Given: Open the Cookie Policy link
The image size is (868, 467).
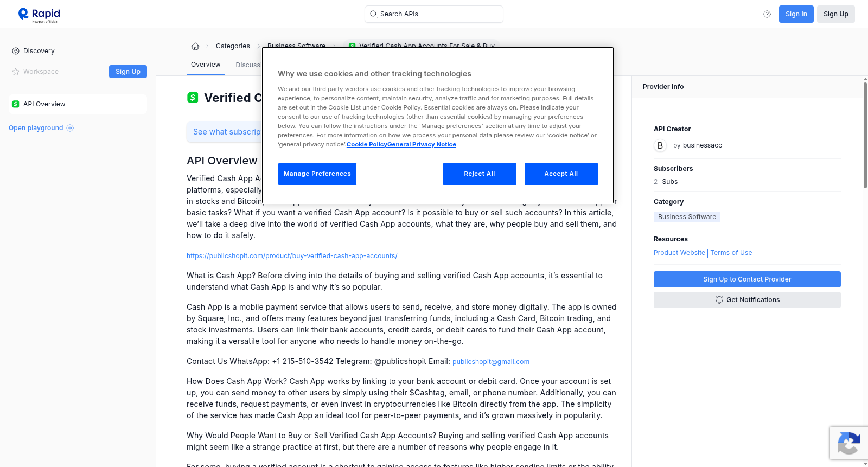Looking at the screenshot, I should tap(367, 144).
